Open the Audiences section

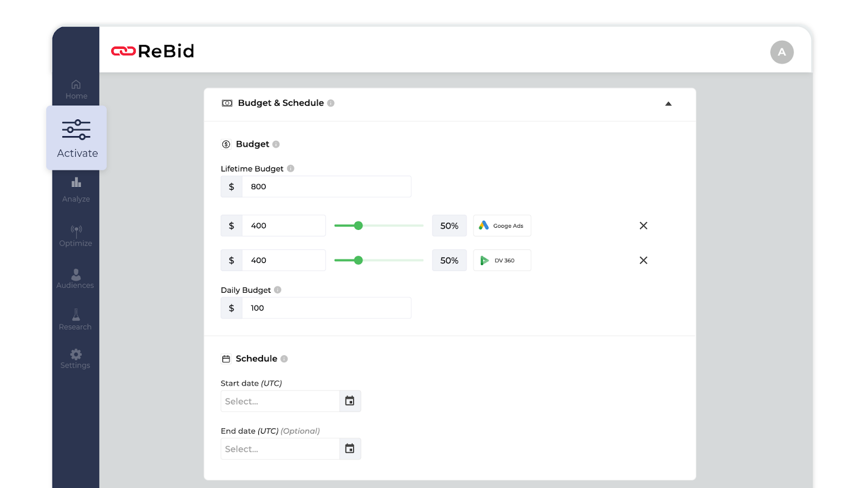[x=75, y=279]
